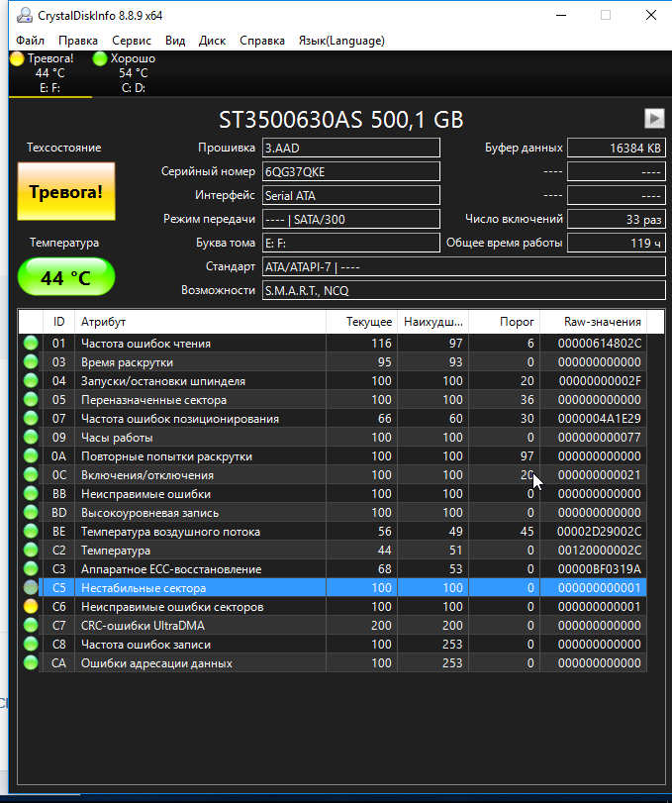The height and width of the screenshot is (803, 672).
Task: Click the power-on count value 33 раз
Action: (x=617, y=219)
